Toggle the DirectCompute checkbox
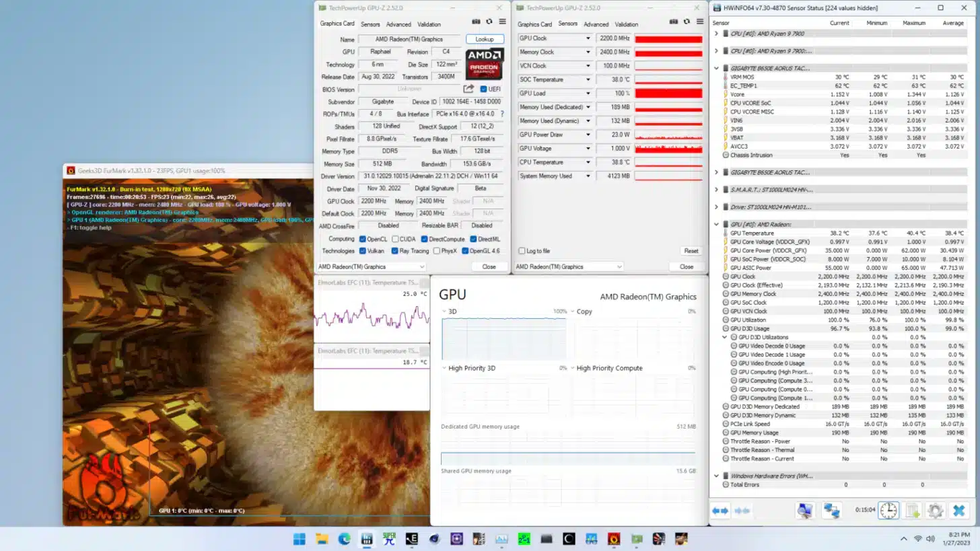Viewport: 980px width, 551px height. pos(425,239)
